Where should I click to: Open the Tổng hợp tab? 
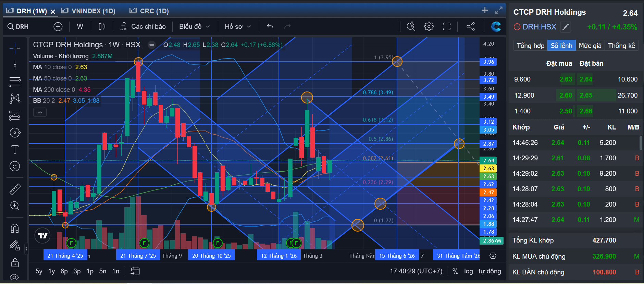pos(530,46)
